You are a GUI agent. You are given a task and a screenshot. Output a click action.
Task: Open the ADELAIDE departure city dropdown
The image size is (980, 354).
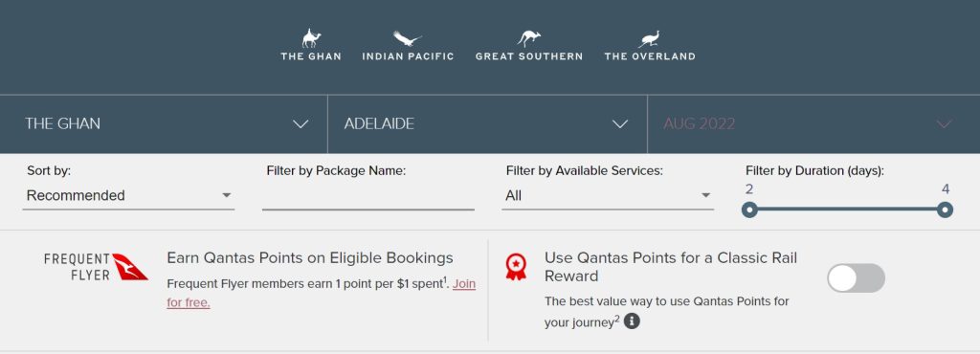[x=487, y=123]
